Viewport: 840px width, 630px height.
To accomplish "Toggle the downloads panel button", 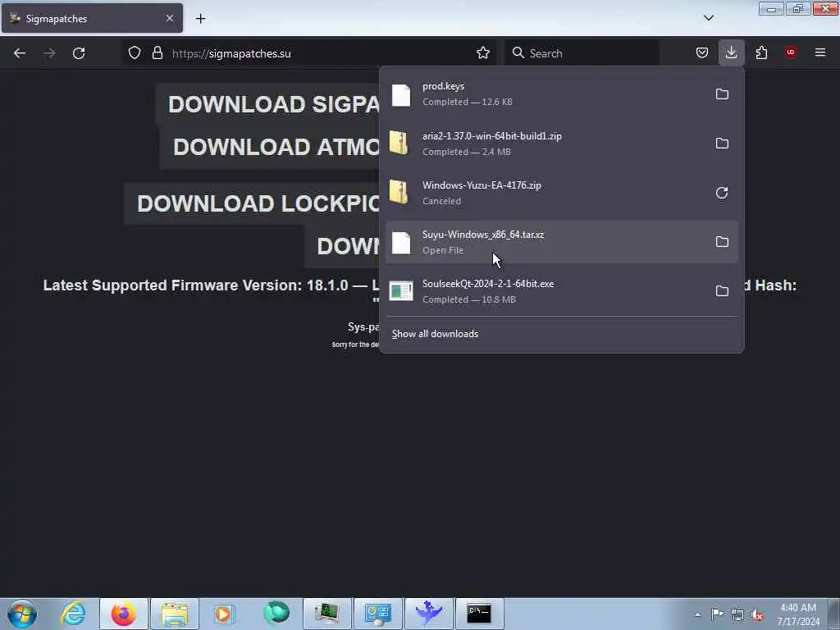I will tap(731, 53).
